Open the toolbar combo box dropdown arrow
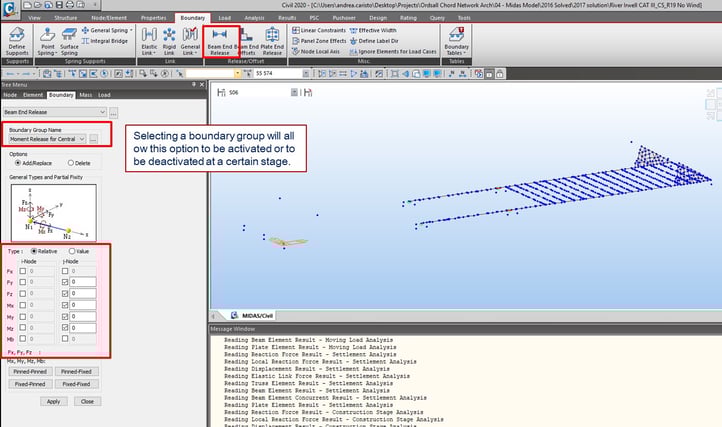 click(x=238, y=74)
